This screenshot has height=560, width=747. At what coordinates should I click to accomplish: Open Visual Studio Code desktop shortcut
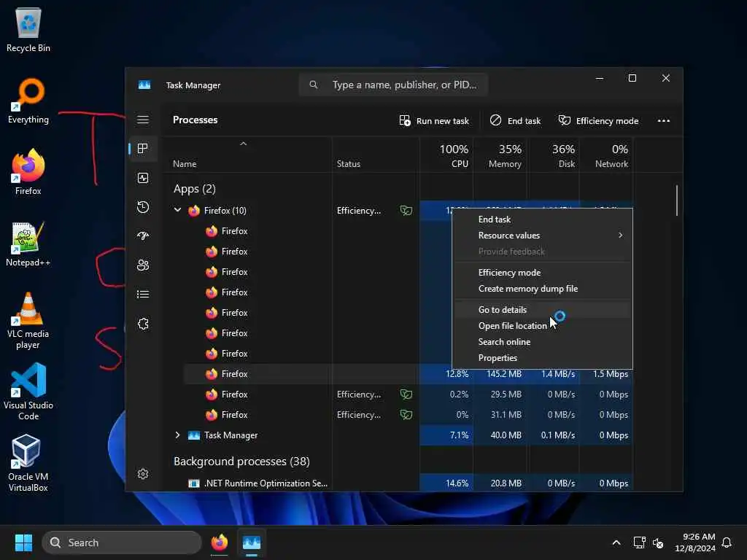tap(28, 392)
